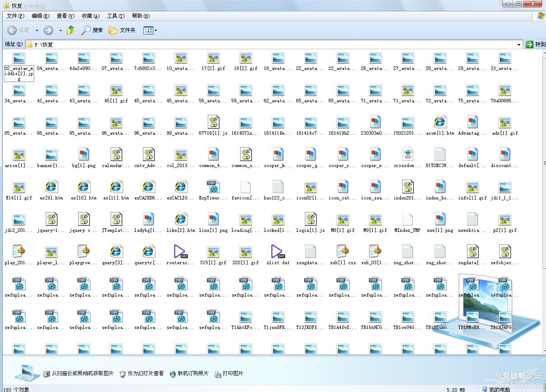Select the sub[1].css file icon
Screen dimensions: 546x392
[343, 252]
